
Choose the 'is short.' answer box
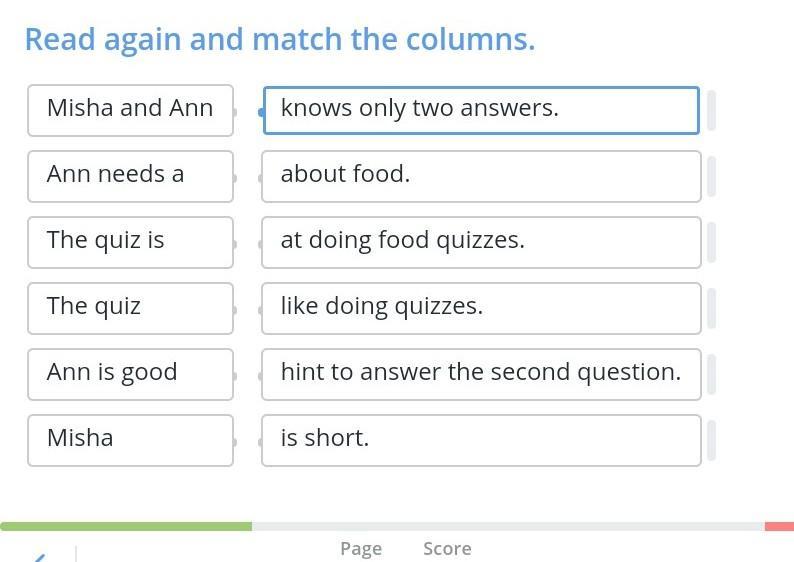click(x=481, y=439)
